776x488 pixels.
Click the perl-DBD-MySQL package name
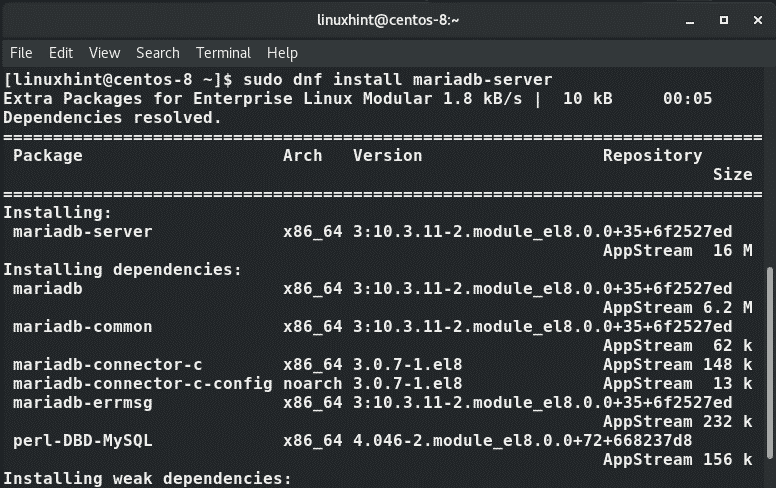click(82, 440)
